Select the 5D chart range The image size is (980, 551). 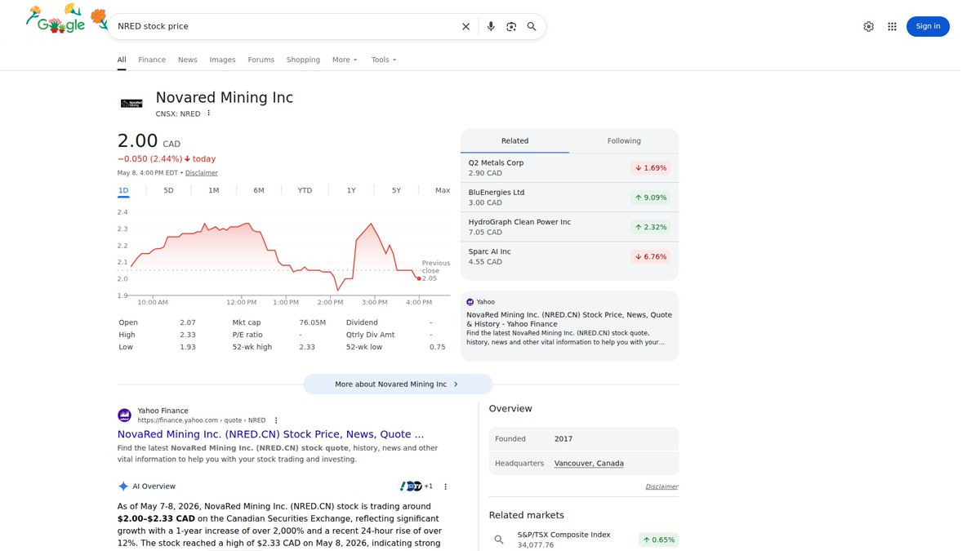(168, 190)
